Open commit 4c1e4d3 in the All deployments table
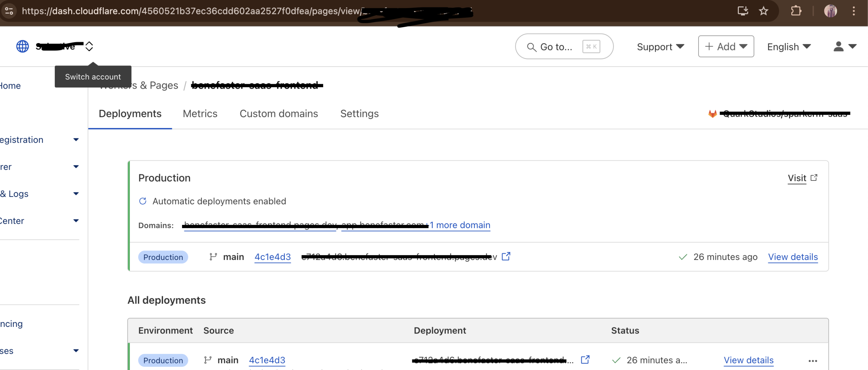This screenshot has width=868, height=370. (267, 360)
